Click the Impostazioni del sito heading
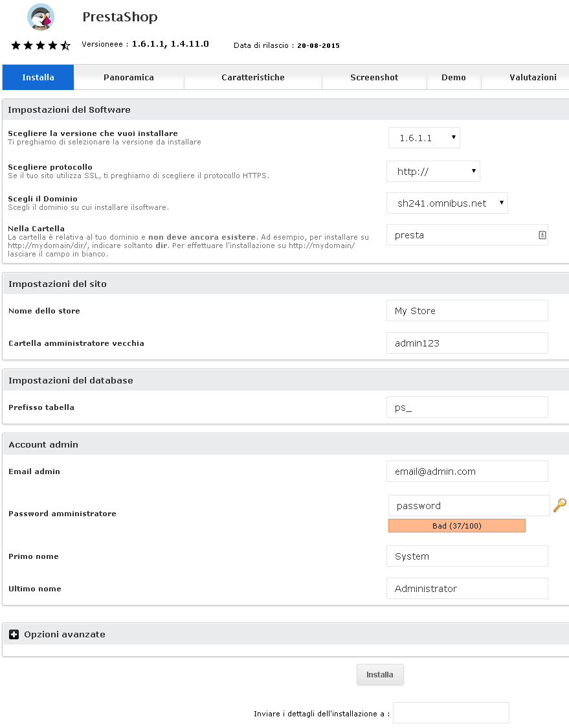 click(58, 284)
